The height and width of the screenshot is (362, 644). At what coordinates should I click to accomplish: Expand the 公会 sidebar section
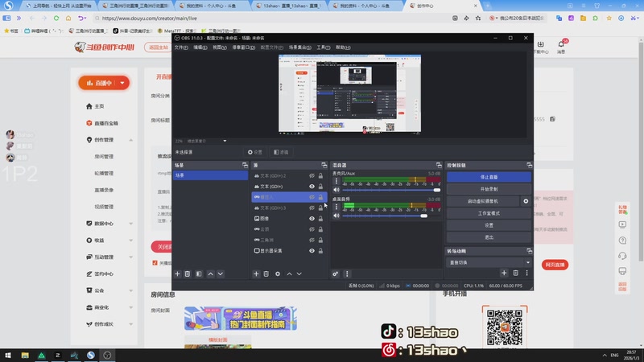[x=130, y=290]
